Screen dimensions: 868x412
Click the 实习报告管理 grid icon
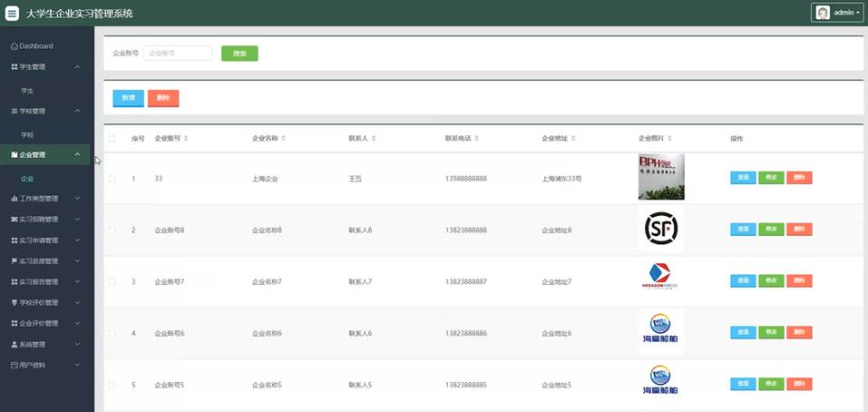coord(15,282)
